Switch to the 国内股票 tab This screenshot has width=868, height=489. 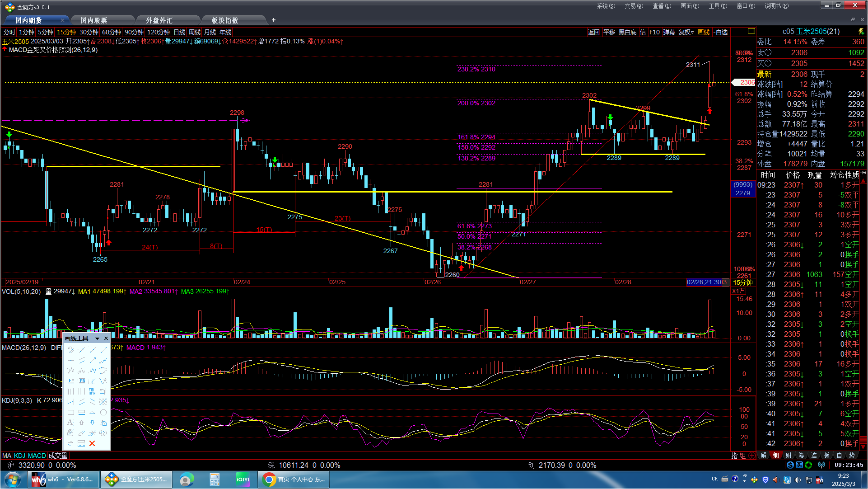pyautogui.click(x=94, y=20)
